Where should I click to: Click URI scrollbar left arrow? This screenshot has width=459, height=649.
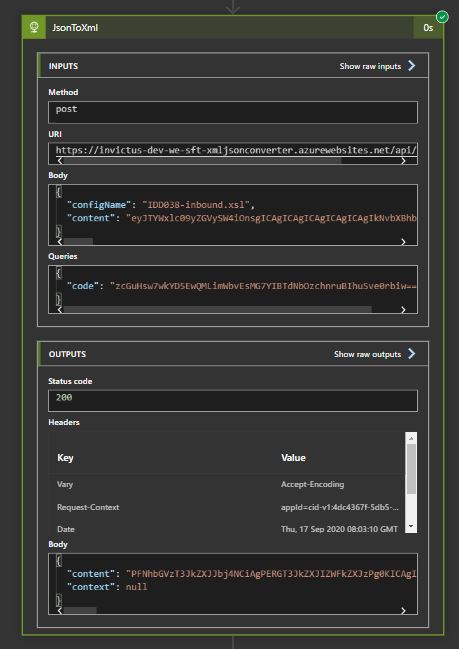click(60, 161)
